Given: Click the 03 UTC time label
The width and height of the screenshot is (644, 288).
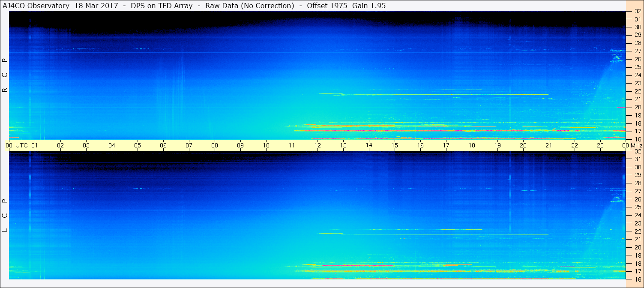Looking at the screenshot, I should pos(86,145).
